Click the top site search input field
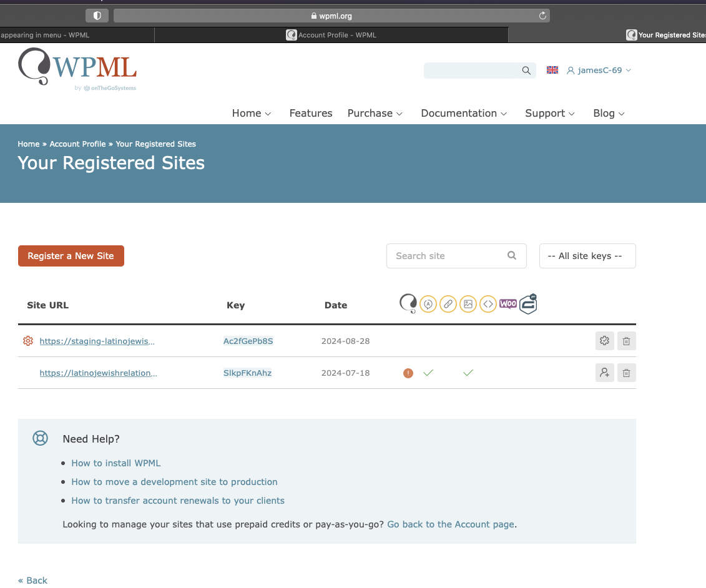The image size is (706, 588). click(479, 71)
